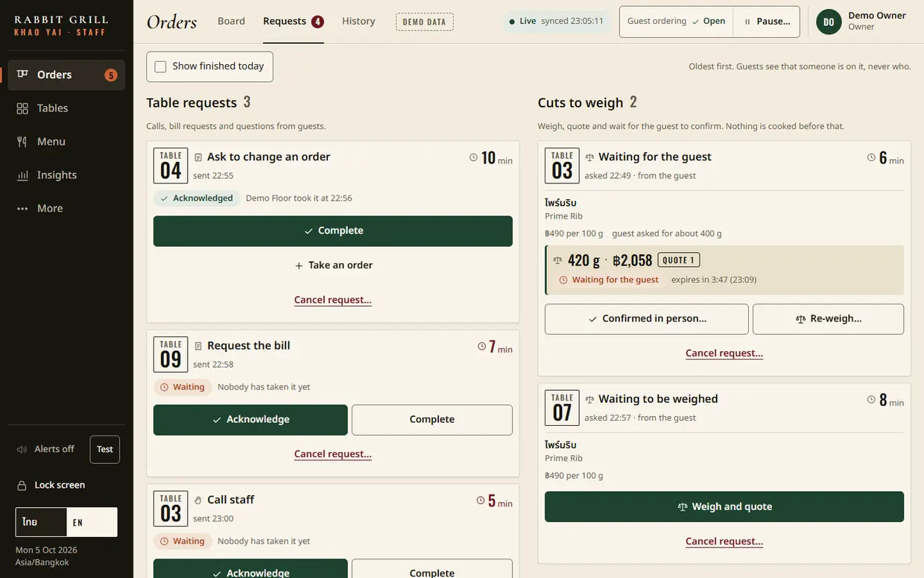The image size is (924, 578).
Task: Re-weigh Table 03's Prime Rib
Action: pos(829,319)
